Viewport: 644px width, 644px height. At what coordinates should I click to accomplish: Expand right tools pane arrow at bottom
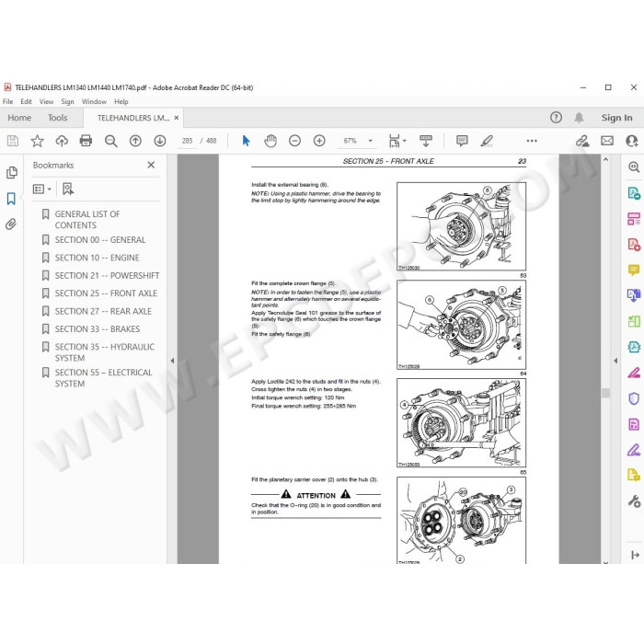635,555
